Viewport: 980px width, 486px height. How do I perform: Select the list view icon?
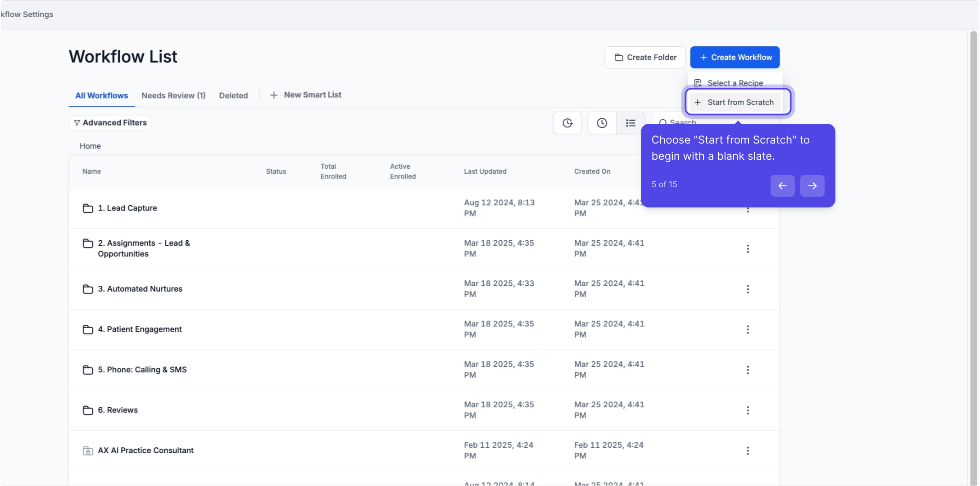[x=631, y=123]
